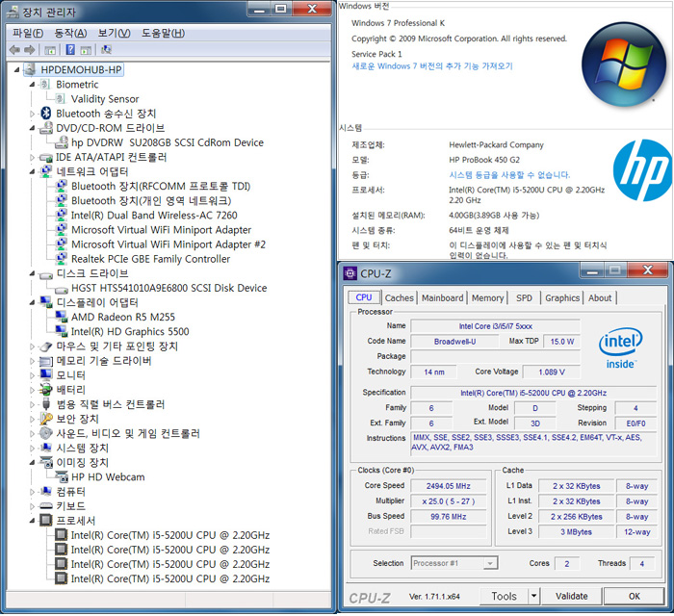
Task: Click the Intel Dual Band Wireless-AC 7260 icon
Action: click(x=62, y=215)
